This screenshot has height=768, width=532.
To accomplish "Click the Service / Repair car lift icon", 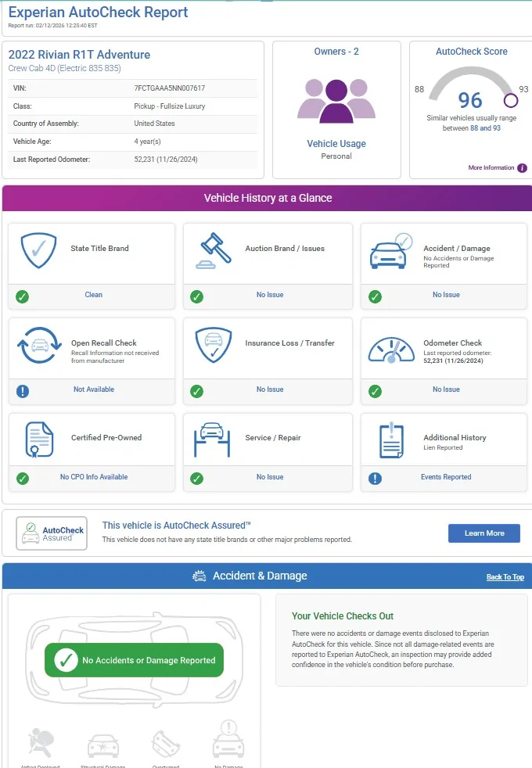I will (212, 440).
